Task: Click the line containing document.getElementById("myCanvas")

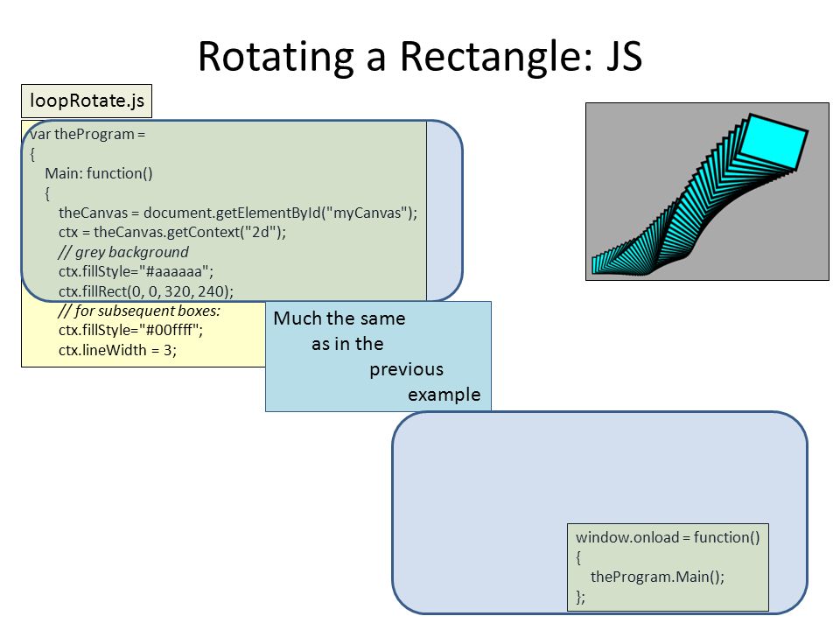Action: [238, 213]
